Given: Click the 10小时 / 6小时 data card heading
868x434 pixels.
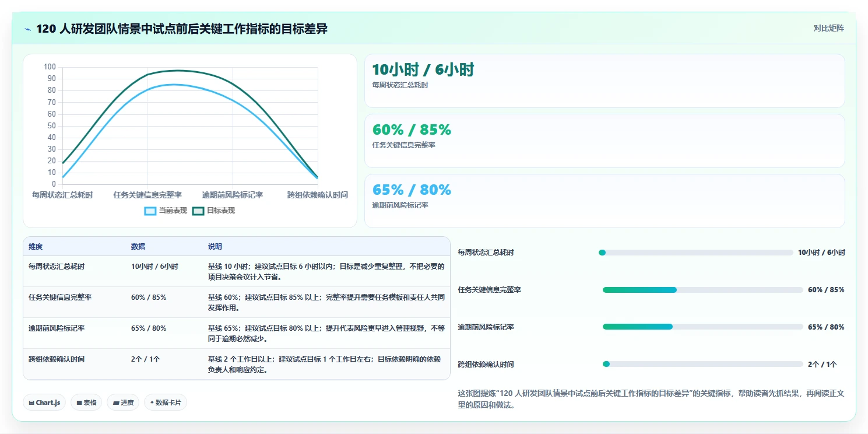Looking at the screenshot, I should click(x=423, y=70).
